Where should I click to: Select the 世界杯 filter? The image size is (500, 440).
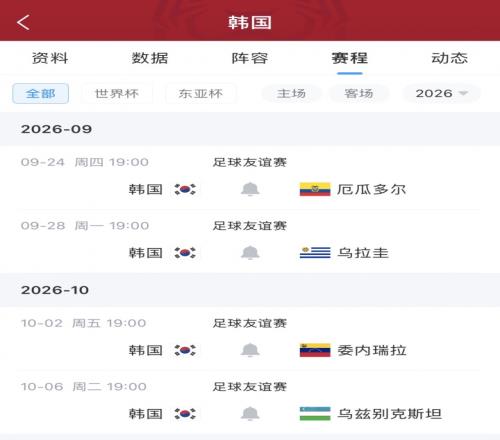(117, 94)
